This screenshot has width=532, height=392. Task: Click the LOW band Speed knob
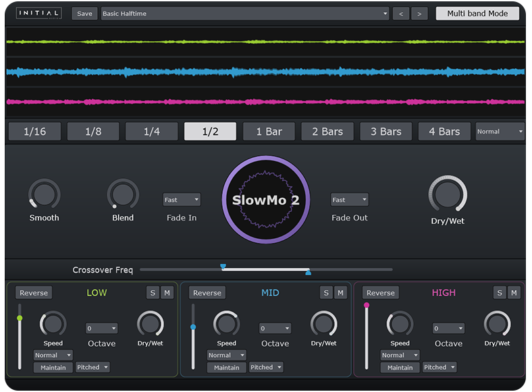(53, 325)
